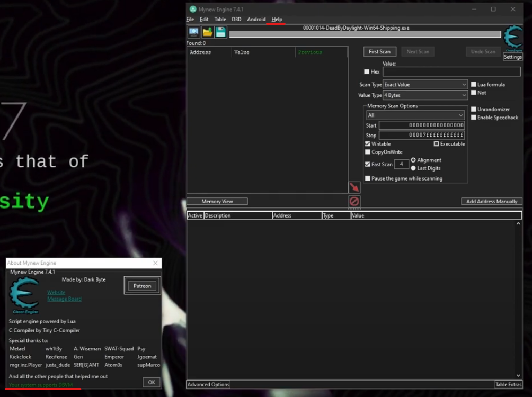532x397 pixels.
Task: Open a cheat table via folder icon
Action: point(207,32)
